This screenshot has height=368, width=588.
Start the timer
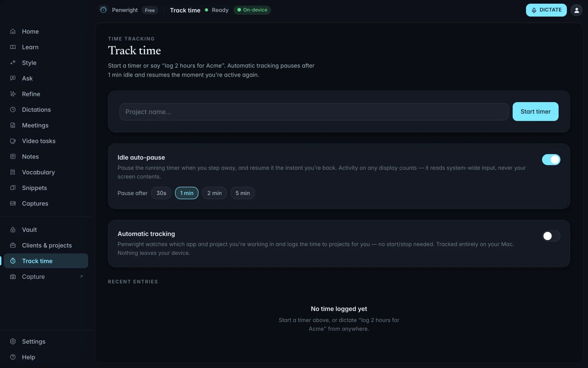click(535, 111)
